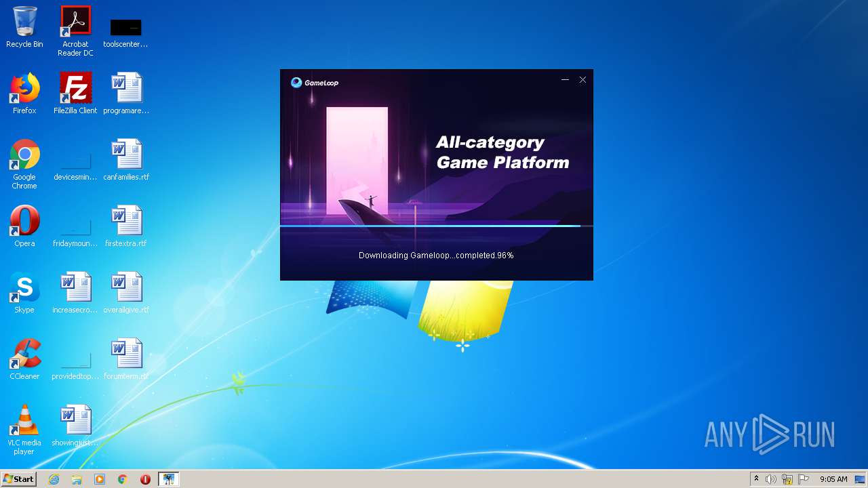Minimize the Gameloop installer window
The image size is (868, 488).
(x=565, y=80)
